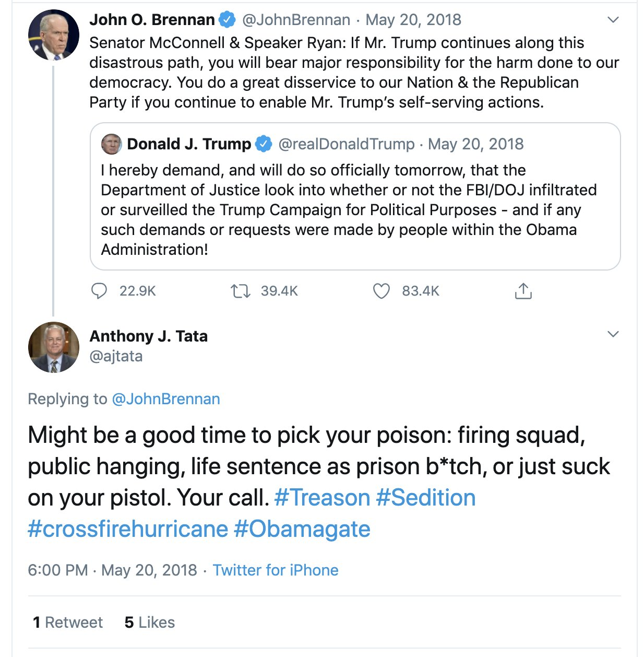Open the share upload icon
Image resolution: width=644 pixels, height=657 pixels.
pyautogui.click(x=523, y=290)
